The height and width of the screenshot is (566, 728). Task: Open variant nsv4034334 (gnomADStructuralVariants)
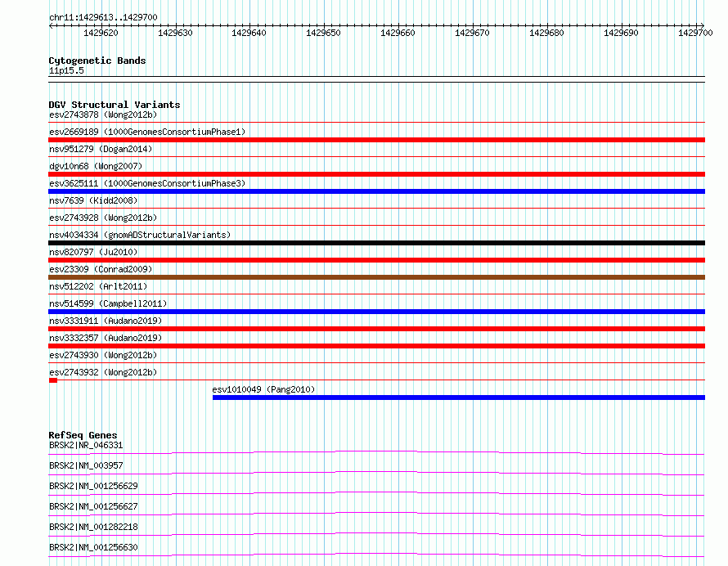pyautogui.click(x=140, y=235)
